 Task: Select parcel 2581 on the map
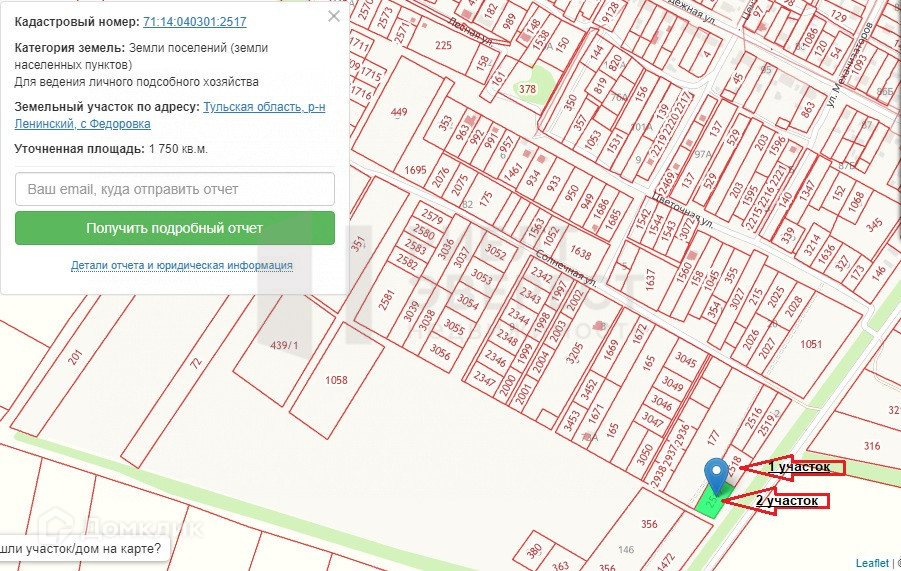pos(386,299)
